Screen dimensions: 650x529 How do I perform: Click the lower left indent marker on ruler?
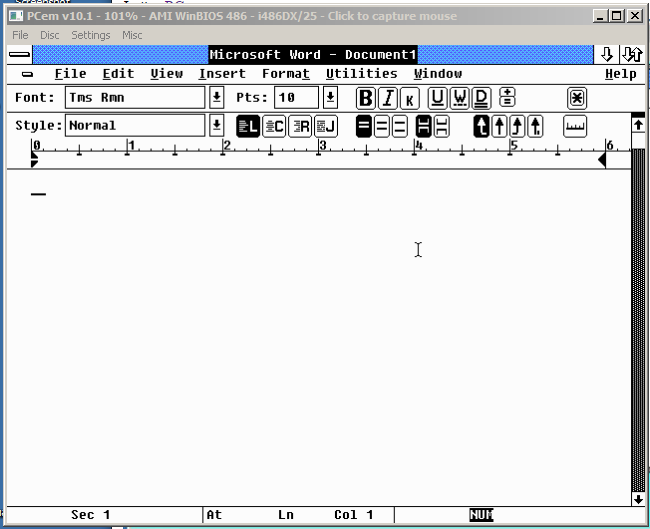coord(34,163)
